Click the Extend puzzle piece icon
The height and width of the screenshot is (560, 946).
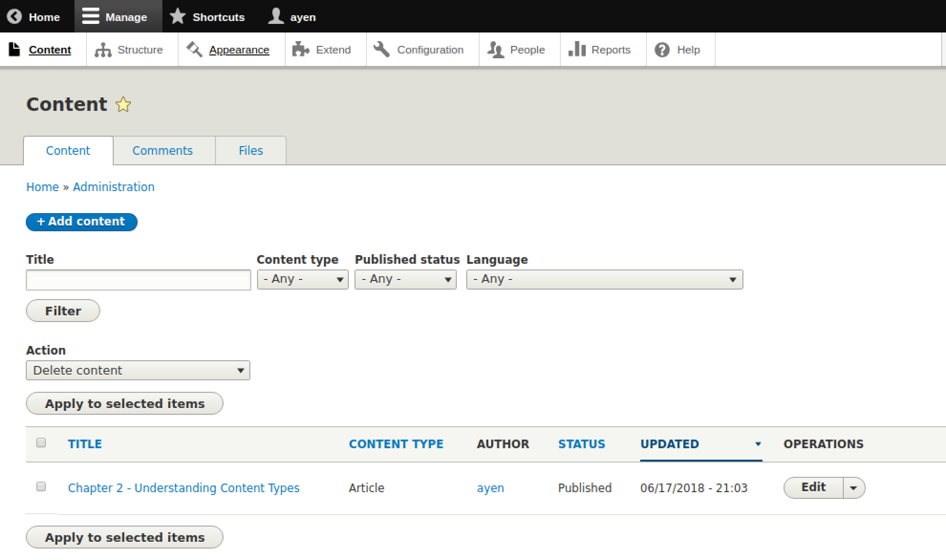click(x=301, y=49)
